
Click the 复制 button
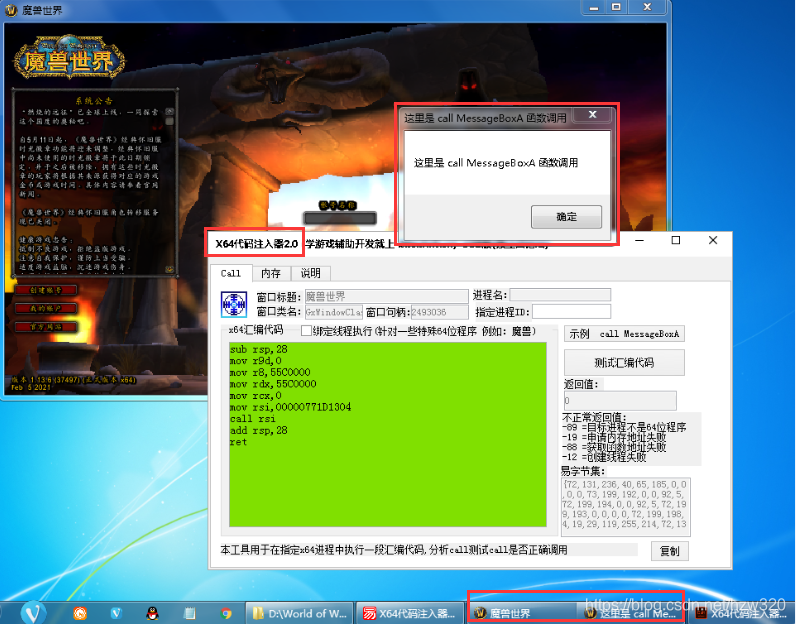670,551
